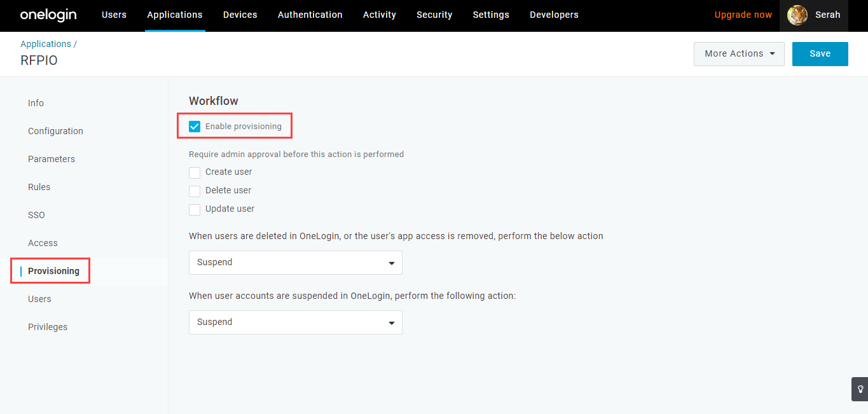Viewport: 868px width, 414px height.
Task: Uncheck Enable provisioning checkbox
Action: (195, 127)
